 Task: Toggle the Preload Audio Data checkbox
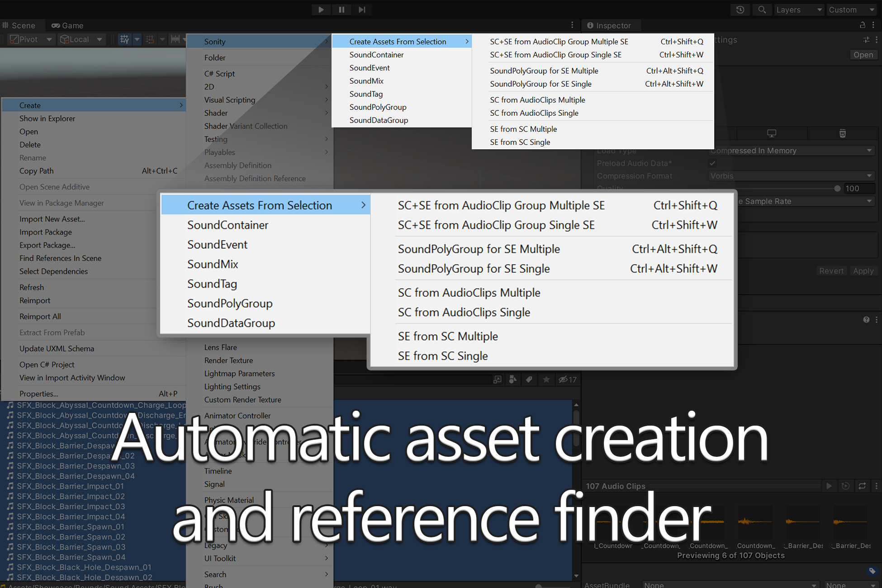point(713,163)
